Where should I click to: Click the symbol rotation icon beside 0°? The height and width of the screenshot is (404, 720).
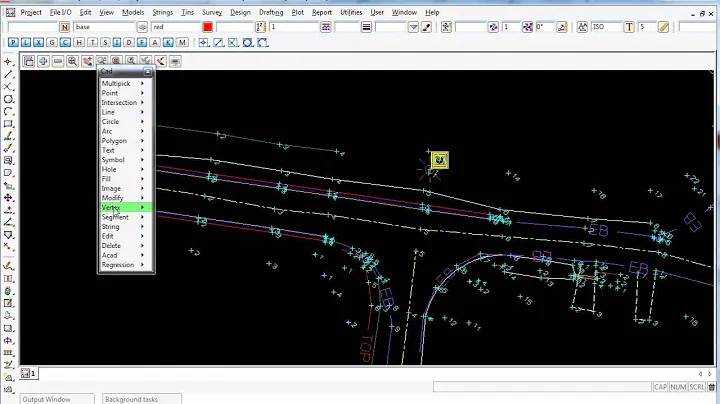[x=562, y=27]
